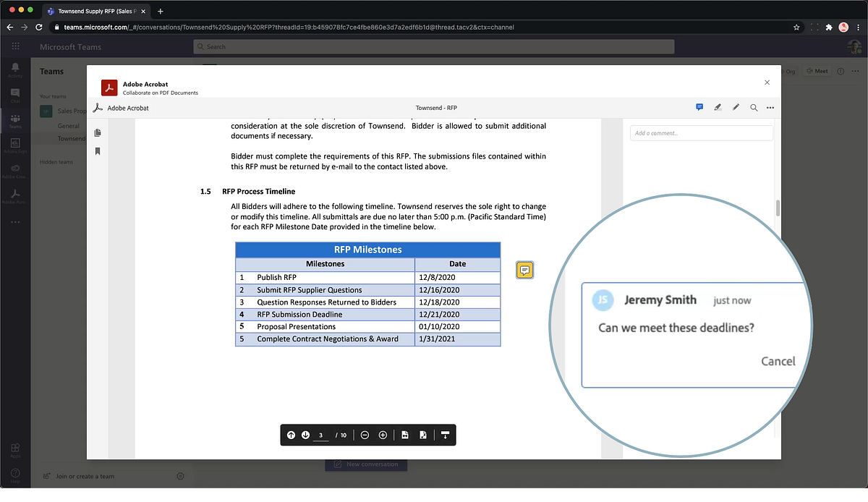Go to the next page arrow
Screen dimensions: 868x502
[x=305, y=435]
